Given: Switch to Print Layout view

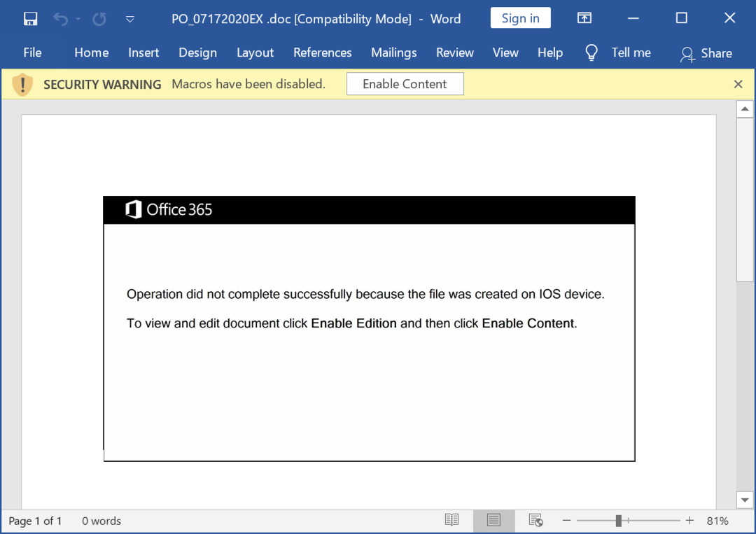Looking at the screenshot, I should click(493, 521).
